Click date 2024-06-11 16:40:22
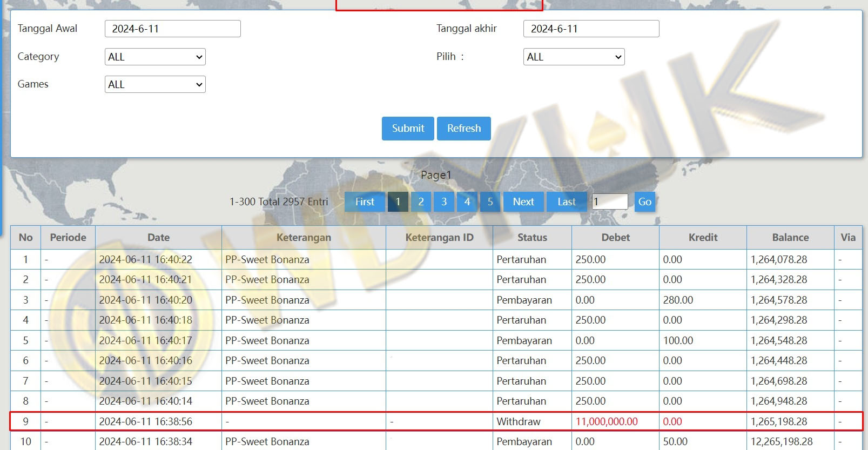The image size is (868, 450). (145, 259)
